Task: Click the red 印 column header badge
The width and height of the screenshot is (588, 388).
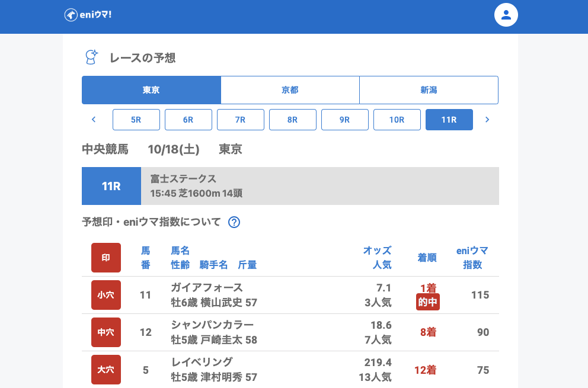Action: pyautogui.click(x=106, y=258)
